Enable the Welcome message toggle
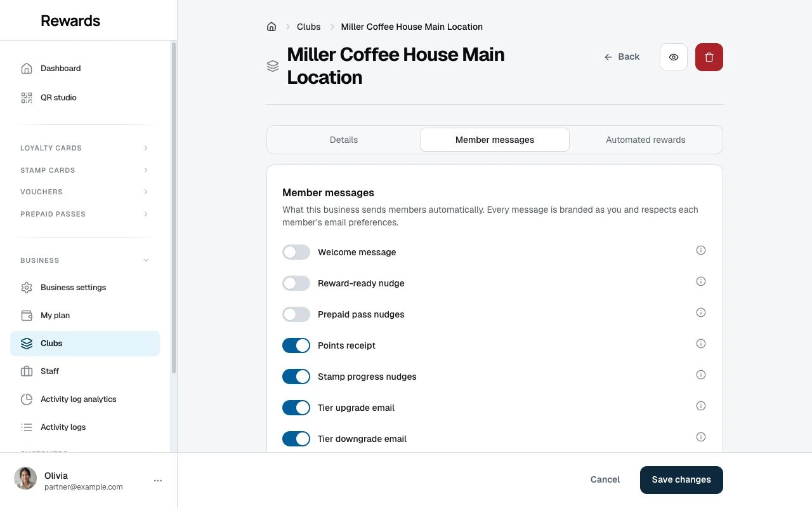This screenshot has height=508, width=812. pyautogui.click(x=296, y=252)
